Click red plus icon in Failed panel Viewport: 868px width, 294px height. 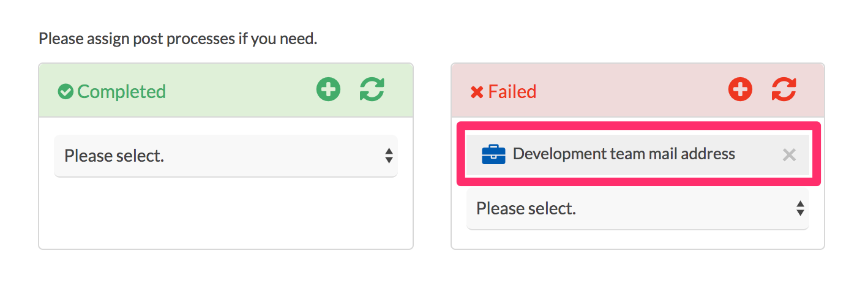pos(740,89)
